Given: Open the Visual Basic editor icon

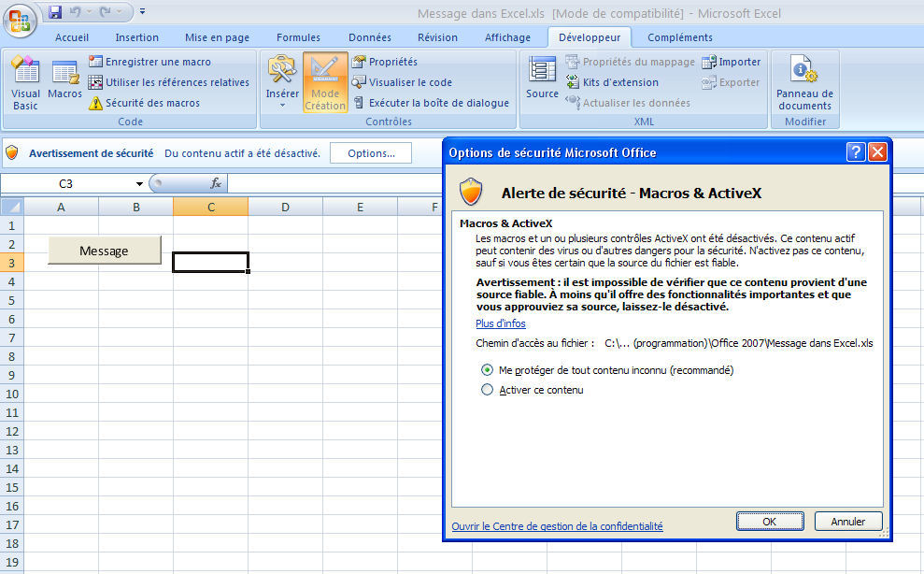Looking at the screenshot, I should click(25, 82).
